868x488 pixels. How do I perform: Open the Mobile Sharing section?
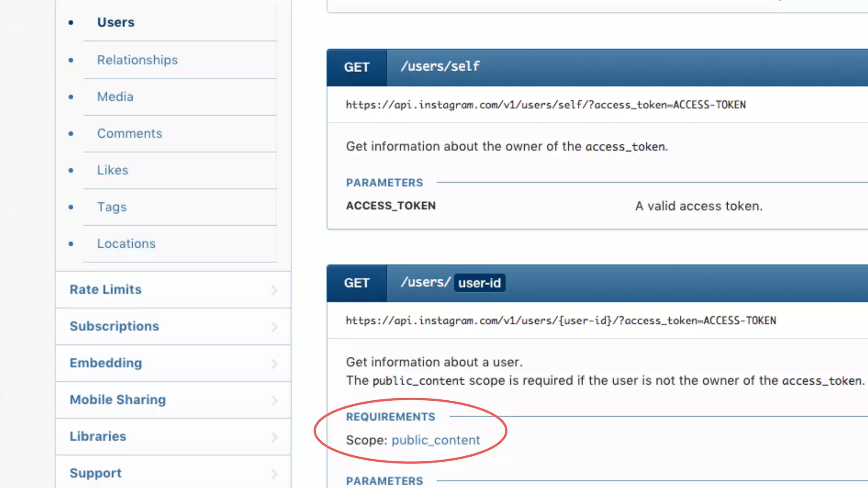pos(118,400)
